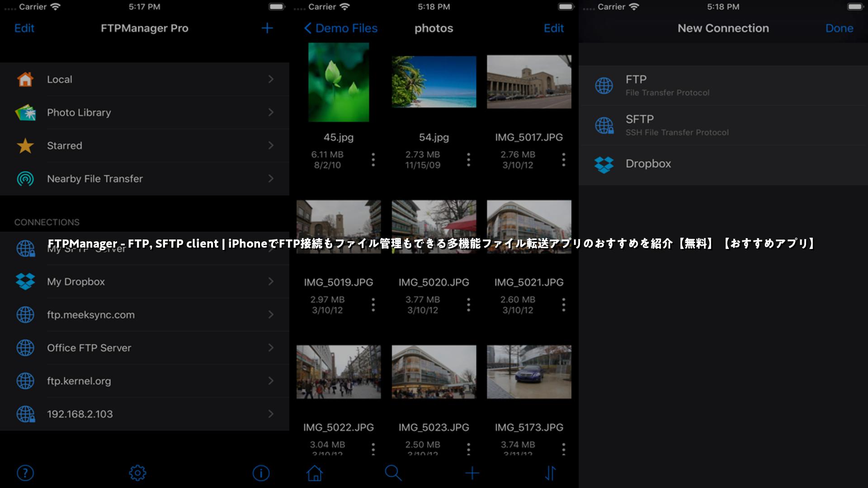Viewport: 868px width, 488px height.
Task: Select the Dropbox connection type
Action: click(723, 165)
